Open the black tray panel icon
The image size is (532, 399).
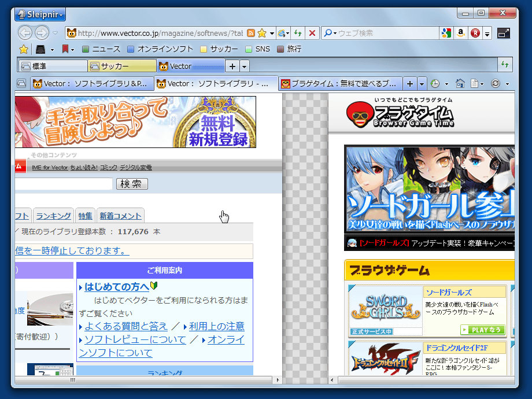(40, 50)
